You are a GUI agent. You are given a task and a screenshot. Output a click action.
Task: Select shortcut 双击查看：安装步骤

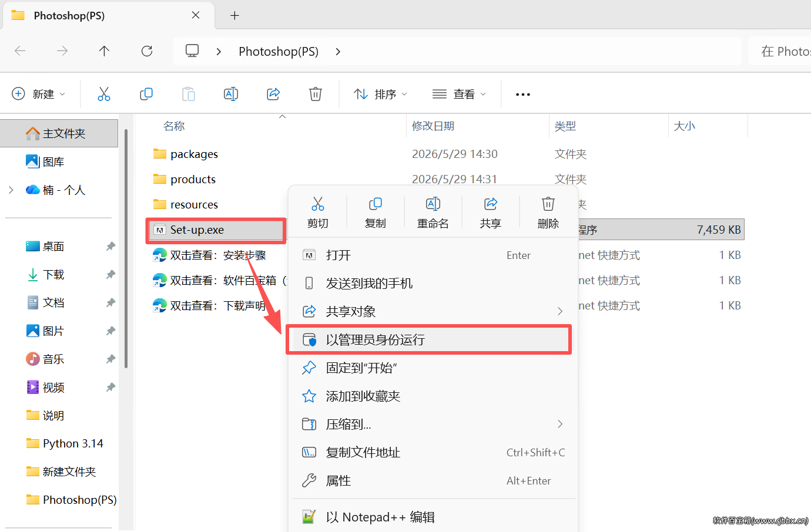coord(217,255)
